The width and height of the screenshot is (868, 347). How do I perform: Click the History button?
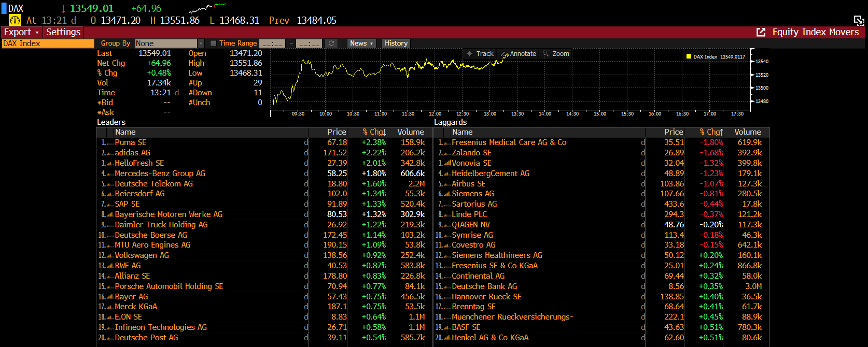(396, 44)
